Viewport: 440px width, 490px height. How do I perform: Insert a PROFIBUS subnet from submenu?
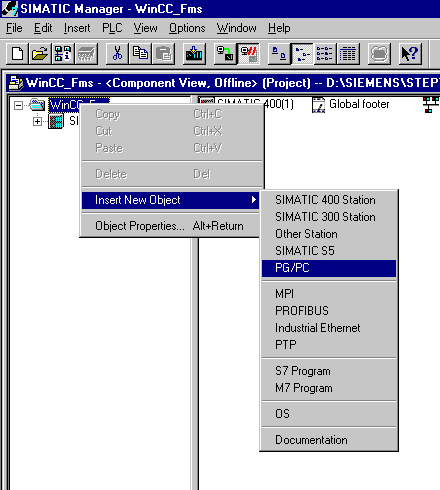tap(329, 311)
